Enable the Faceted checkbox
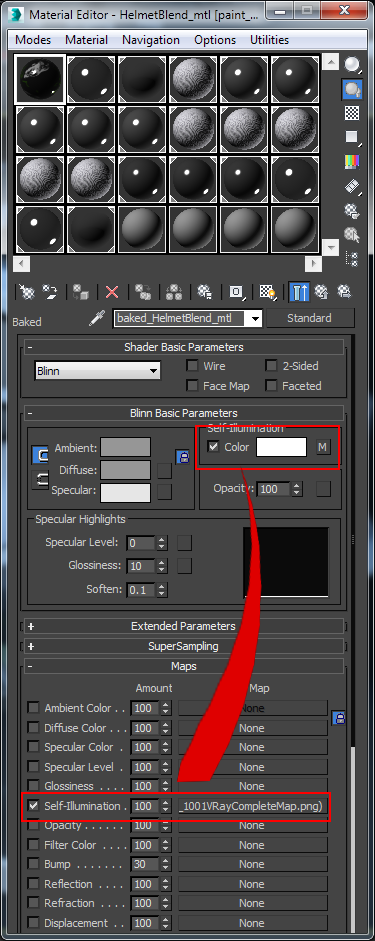 tap(271, 386)
